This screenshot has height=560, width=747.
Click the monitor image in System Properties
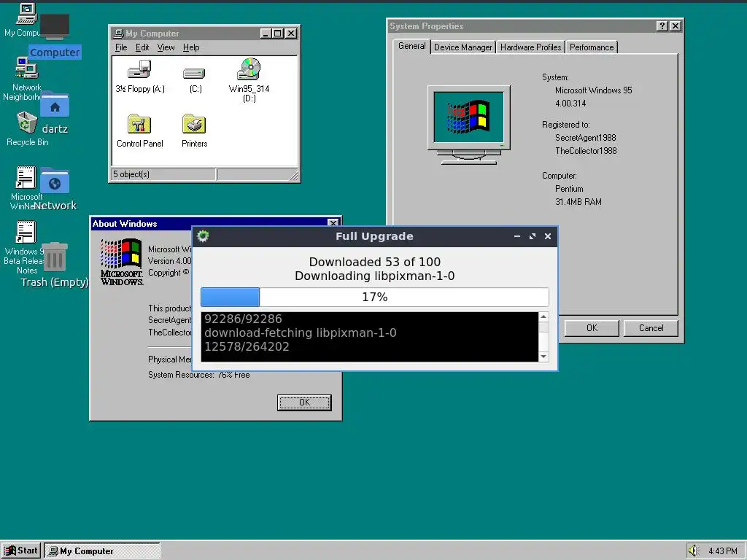(469, 125)
